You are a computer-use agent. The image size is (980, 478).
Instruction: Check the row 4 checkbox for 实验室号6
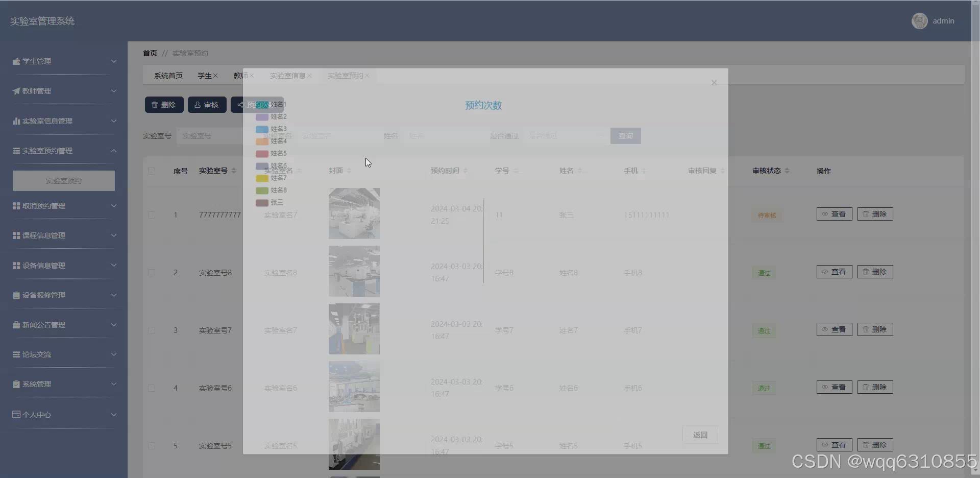[x=152, y=388]
